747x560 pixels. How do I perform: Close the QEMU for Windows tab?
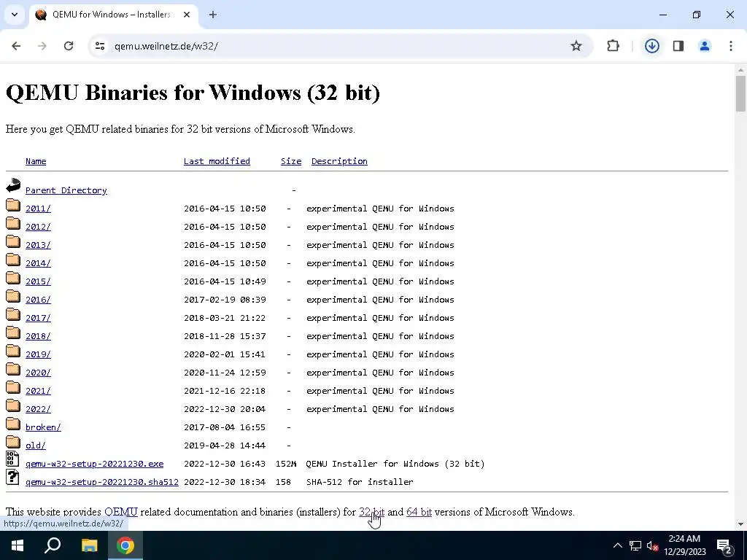coord(187,15)
